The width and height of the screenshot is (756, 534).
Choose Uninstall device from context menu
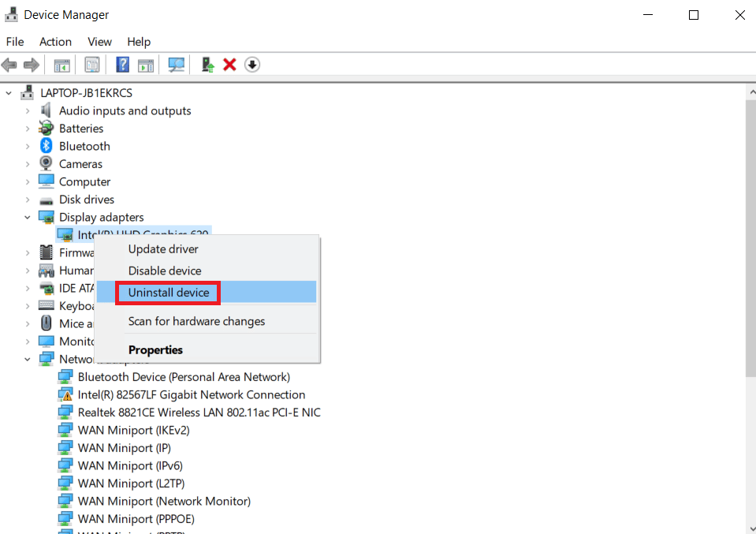pyautogui.click(x=167, y=293)
